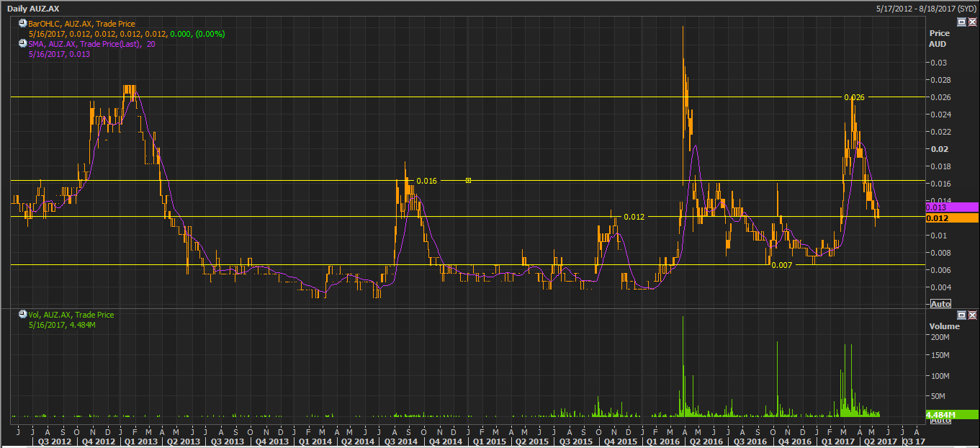Maximize the Volume pane
This screenshot has width=980, height=448.
point(961,315)
